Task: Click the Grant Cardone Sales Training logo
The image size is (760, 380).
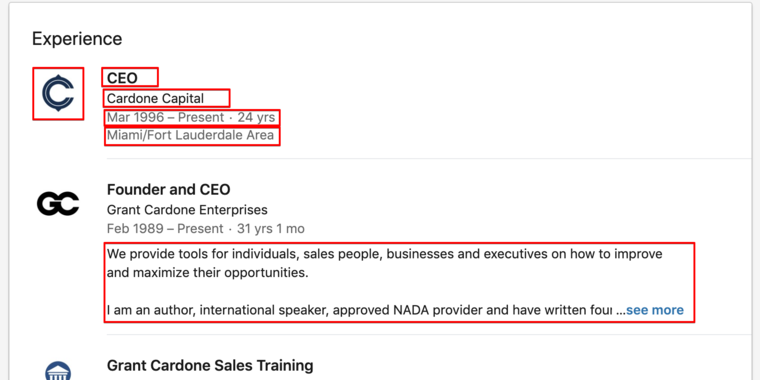Action: [x=58, y=371]
